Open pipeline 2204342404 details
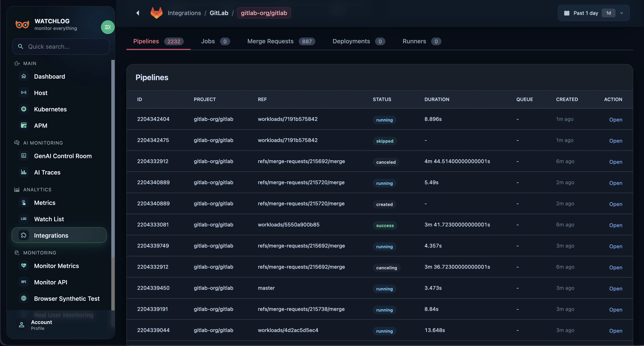 pyautogui.click(x=615, y=120)
